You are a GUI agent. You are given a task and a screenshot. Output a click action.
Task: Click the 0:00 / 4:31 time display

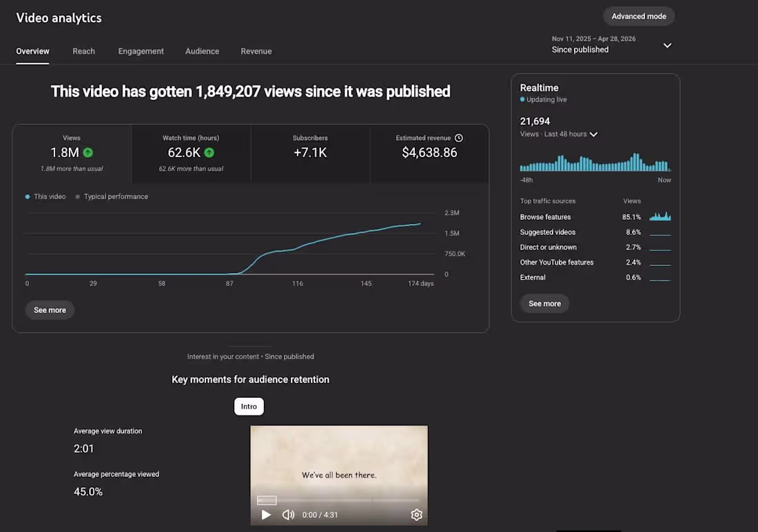(x=320, y=515)
